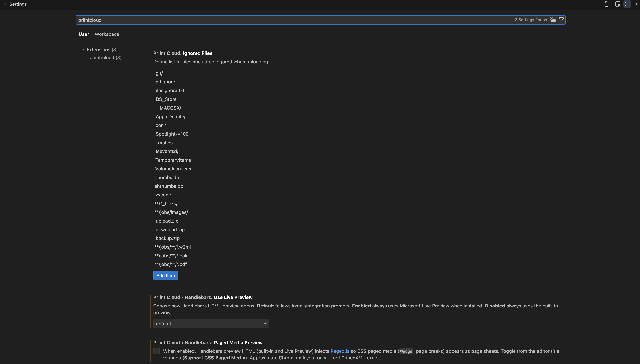640x364 pixels.
Task: Open Settings (JSON) via the file icon
Action: coord(606,4)
